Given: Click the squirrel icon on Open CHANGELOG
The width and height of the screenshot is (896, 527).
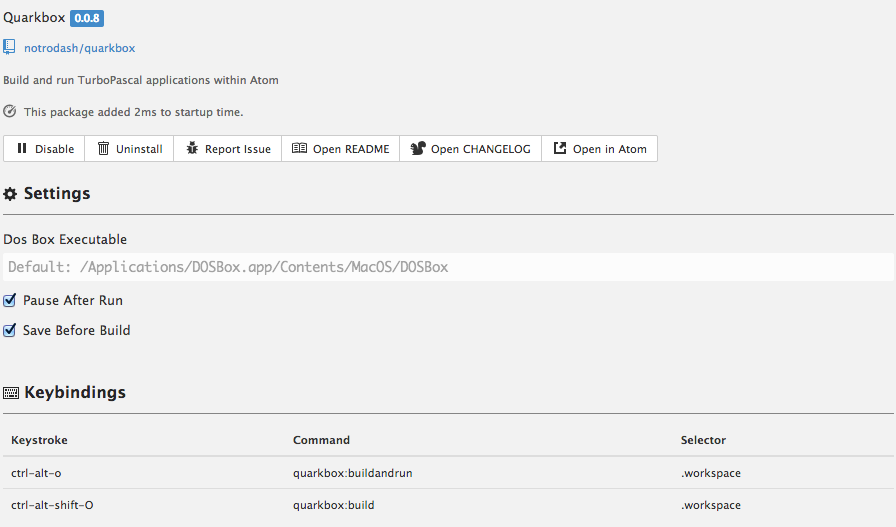Looking at the screenshot, I should (x=418, y=149).
